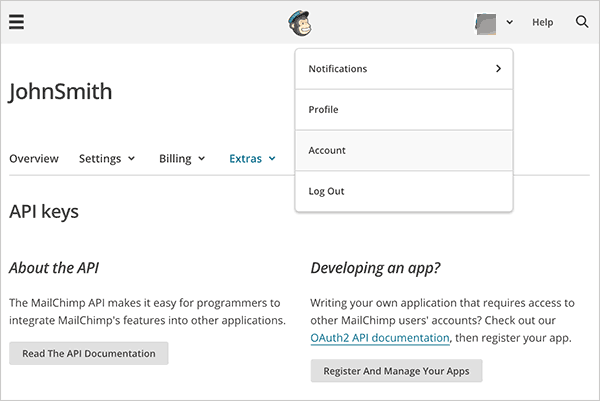This screenshot has height=401, width=600.
Task: Open the OAuth2 API documentation link
Action: point(380,338)
